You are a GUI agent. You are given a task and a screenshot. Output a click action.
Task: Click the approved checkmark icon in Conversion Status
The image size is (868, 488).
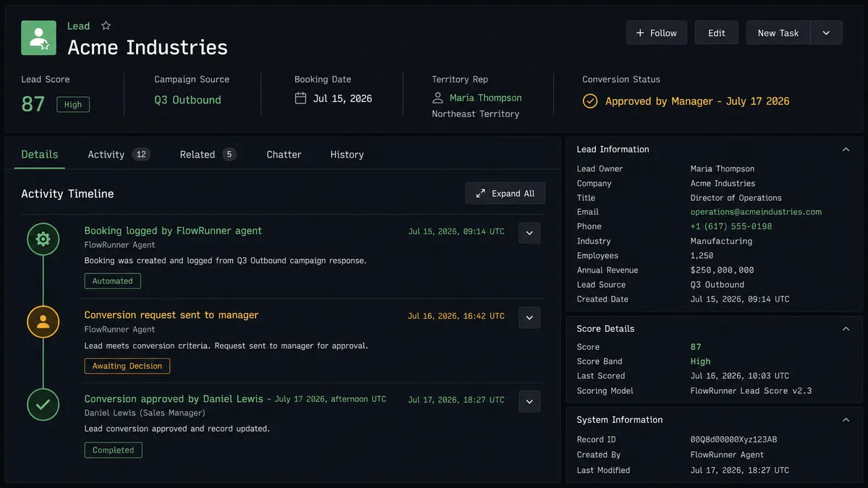pyautogui.click(x=590, y=101)
